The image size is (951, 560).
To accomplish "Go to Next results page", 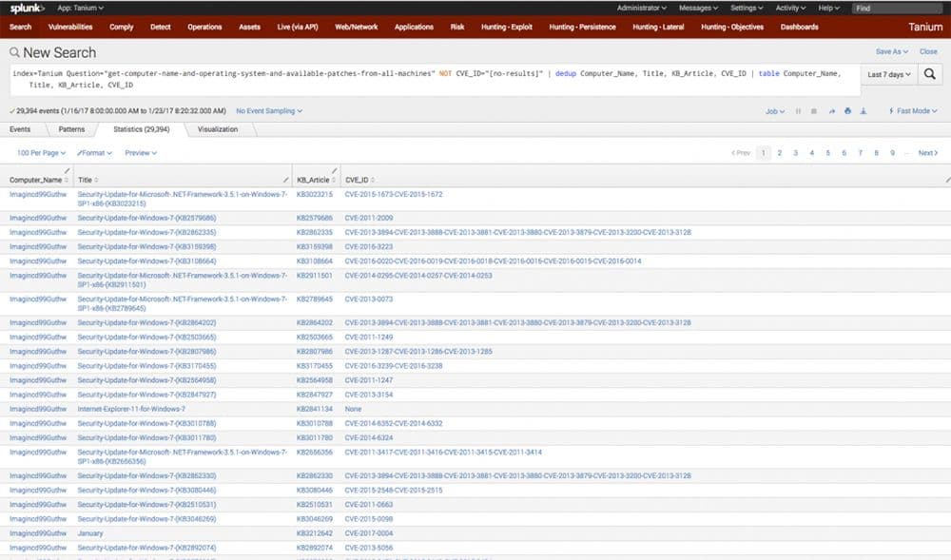I will [x=928, y=153].
